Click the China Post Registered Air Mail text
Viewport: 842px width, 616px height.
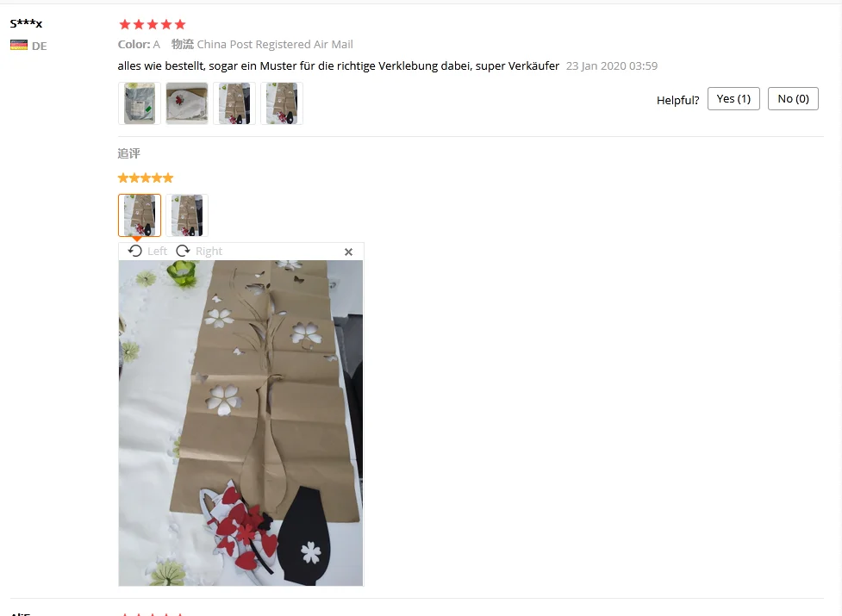pyautogui.click(x=275, y=44)
